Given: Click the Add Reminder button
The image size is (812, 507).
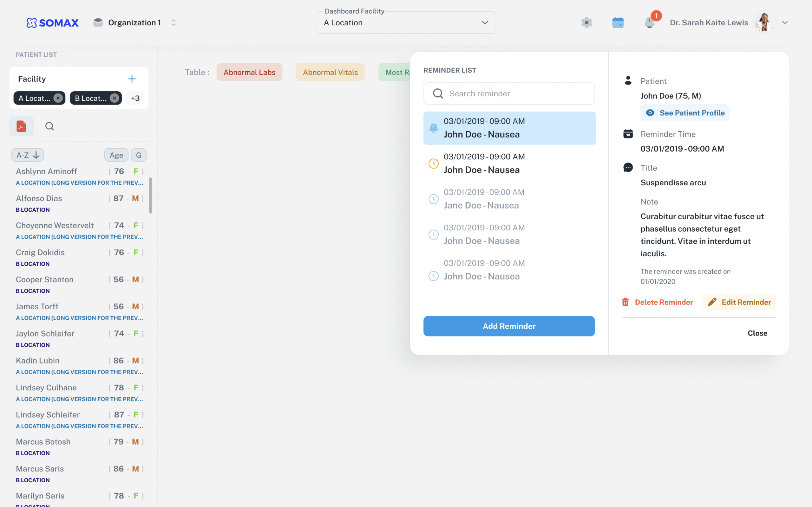Looking at the screenshot, I should (x=509, y=326).
